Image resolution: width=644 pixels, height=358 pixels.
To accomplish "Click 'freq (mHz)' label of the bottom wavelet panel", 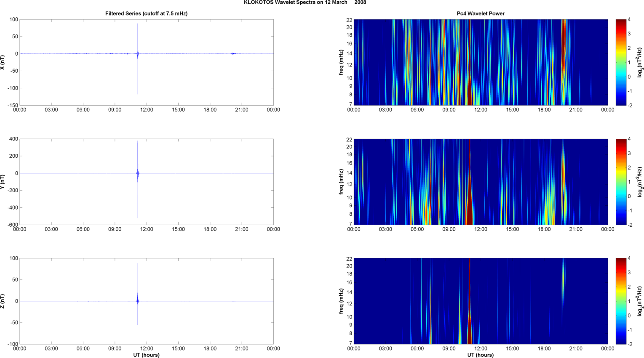I will click(341, 301).
